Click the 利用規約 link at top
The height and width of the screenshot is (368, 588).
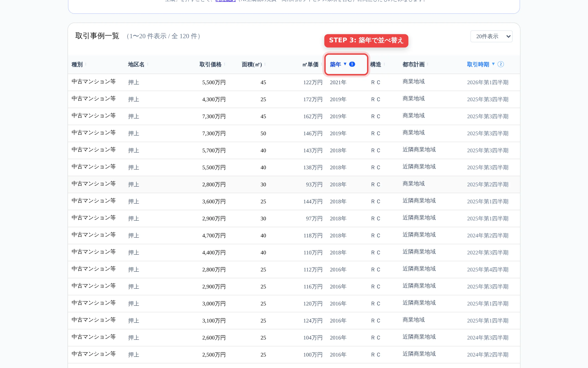226,1
